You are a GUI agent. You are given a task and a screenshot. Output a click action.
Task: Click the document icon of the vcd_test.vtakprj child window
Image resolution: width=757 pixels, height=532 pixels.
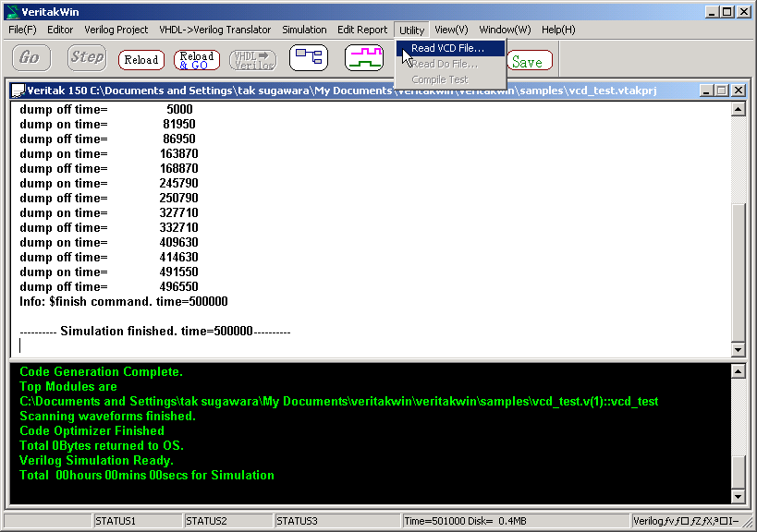(x=18, y=91)
